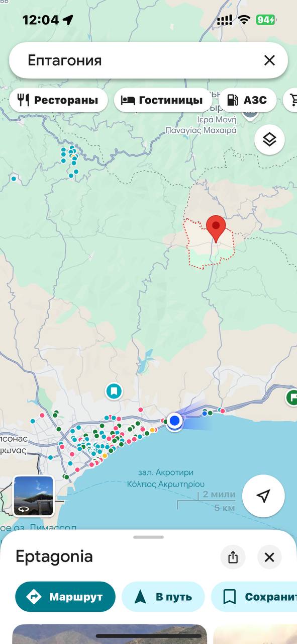This screenshot has height=644, width=297.
Task: Tap the Ептагония search field
Action: pos(136,61)
